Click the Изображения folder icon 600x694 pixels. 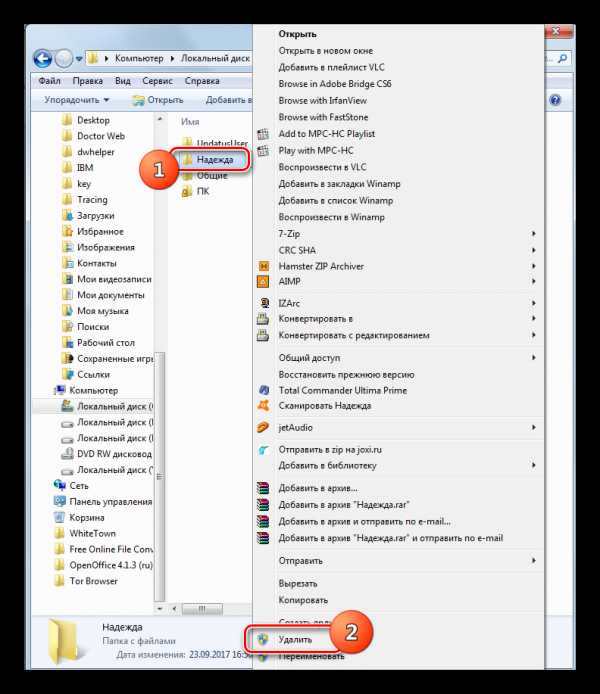pyautogui.click(x=67, y=247)
